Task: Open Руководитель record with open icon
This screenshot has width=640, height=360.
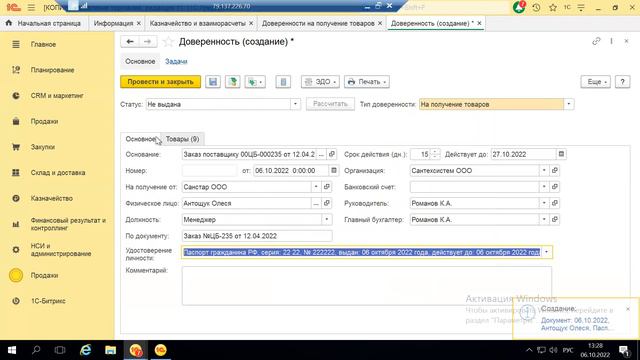Action: [x=554, y=203]
